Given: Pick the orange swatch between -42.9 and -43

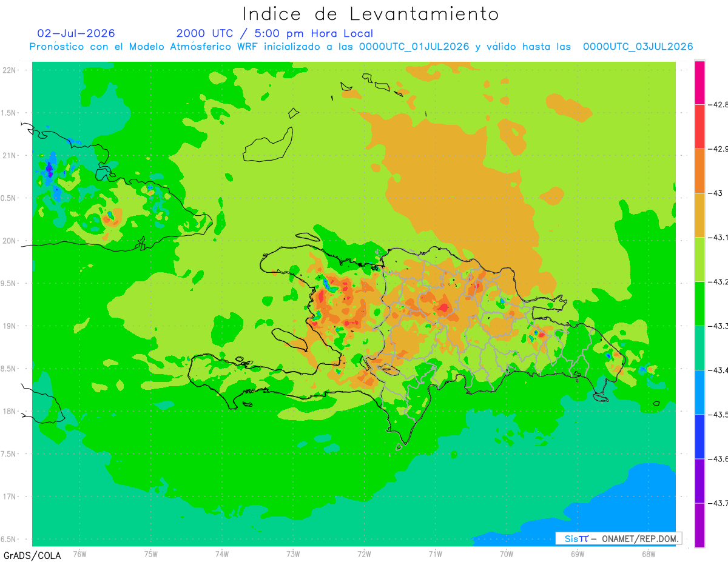Looking at the screenshot, I should [x=699, y=171].
